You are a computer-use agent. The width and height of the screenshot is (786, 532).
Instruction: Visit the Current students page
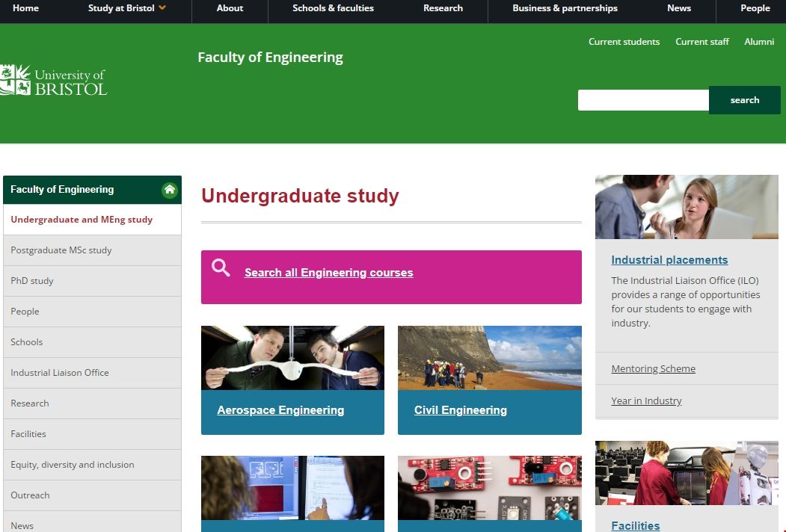pyautogui.click(x=624, y=42)
